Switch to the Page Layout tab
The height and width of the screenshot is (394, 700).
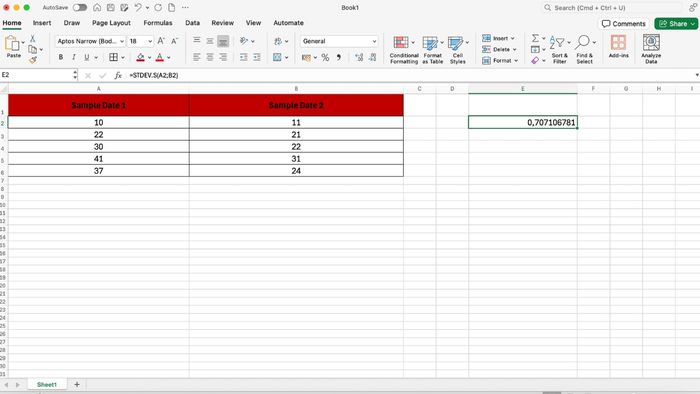[x=111, y=23]
